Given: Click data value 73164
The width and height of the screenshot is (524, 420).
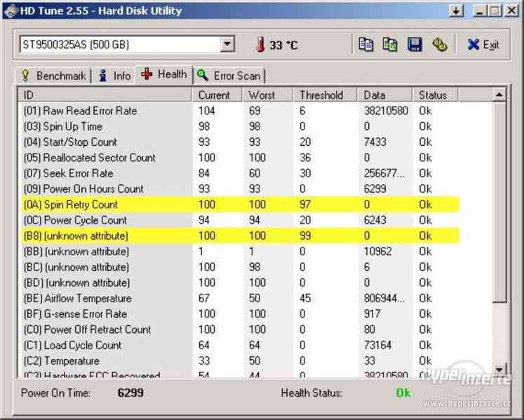Looking at the screenshot, I should 377,345.
